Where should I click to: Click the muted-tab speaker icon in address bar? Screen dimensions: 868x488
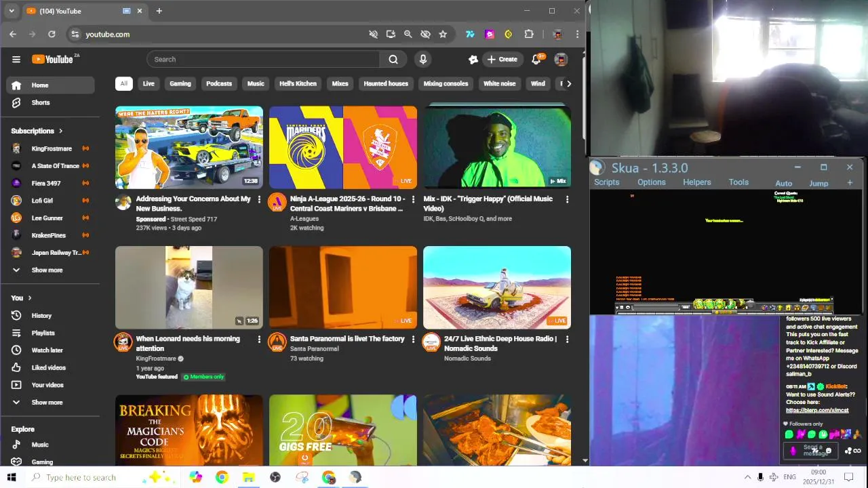tap(373, 34)
